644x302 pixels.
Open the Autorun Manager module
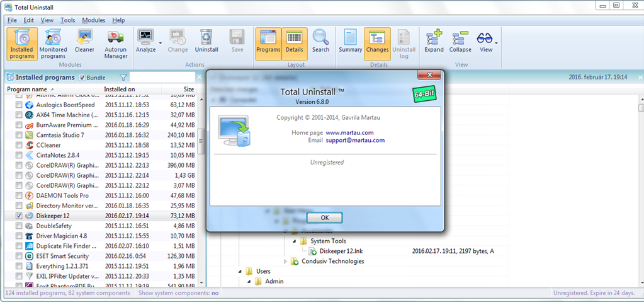pos(116,44)
